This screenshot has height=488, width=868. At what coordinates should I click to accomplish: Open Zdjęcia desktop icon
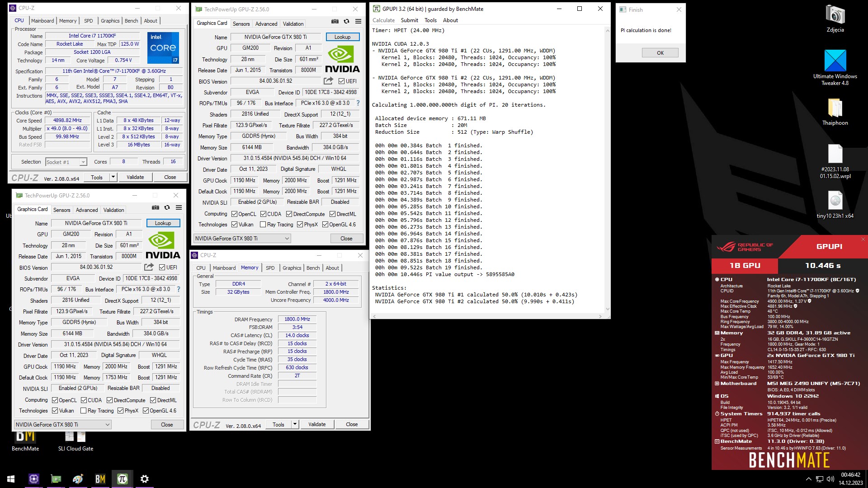pyautogui.click(x=835, y=19)
